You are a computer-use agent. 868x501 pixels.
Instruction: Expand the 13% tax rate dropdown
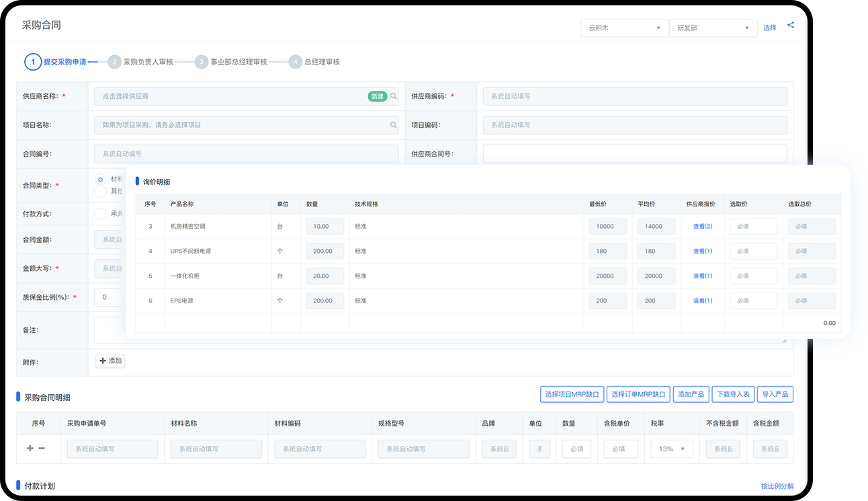tap(672, 449)
